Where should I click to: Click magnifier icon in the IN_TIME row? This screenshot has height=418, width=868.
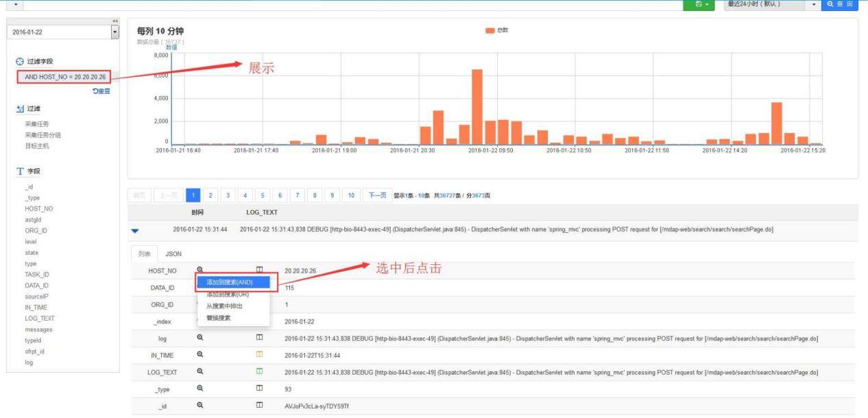coord(200,354)
